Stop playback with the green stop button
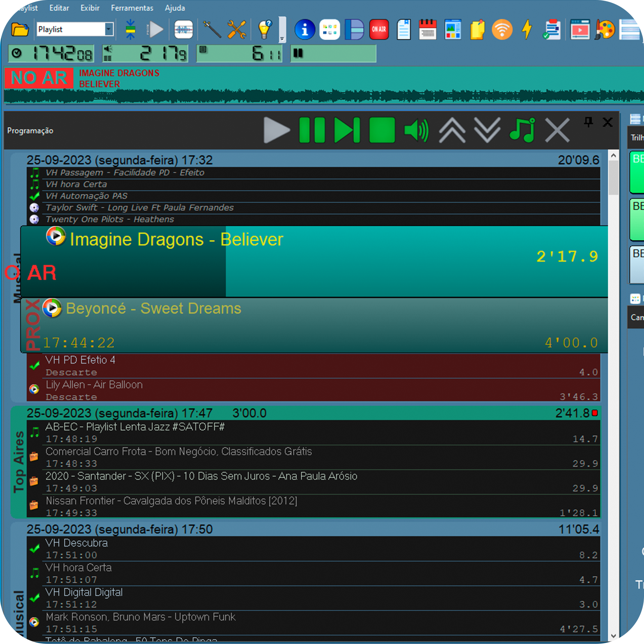Image resolution: width=644 pixels, height=644 pixels. (x=382, y=131)
